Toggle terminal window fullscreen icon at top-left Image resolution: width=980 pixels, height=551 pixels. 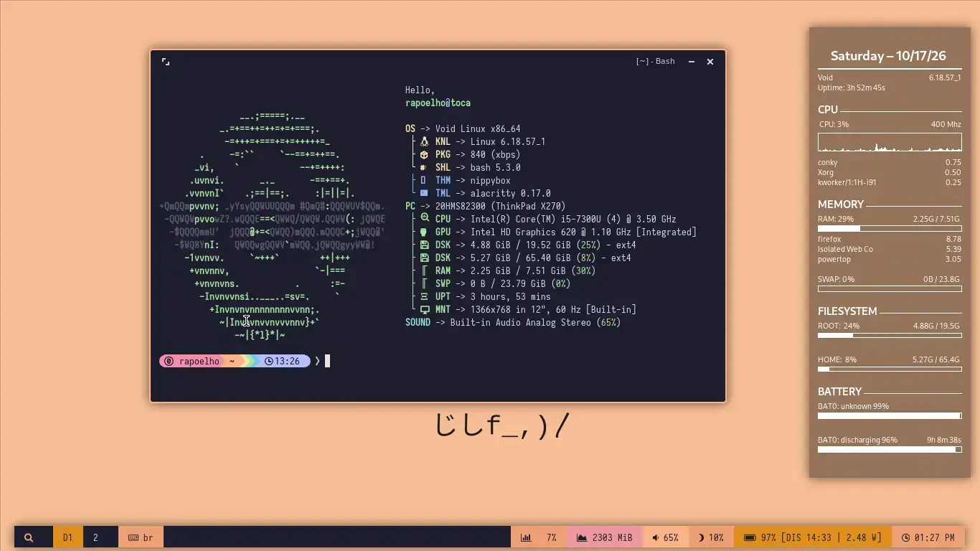coord(166,62)
